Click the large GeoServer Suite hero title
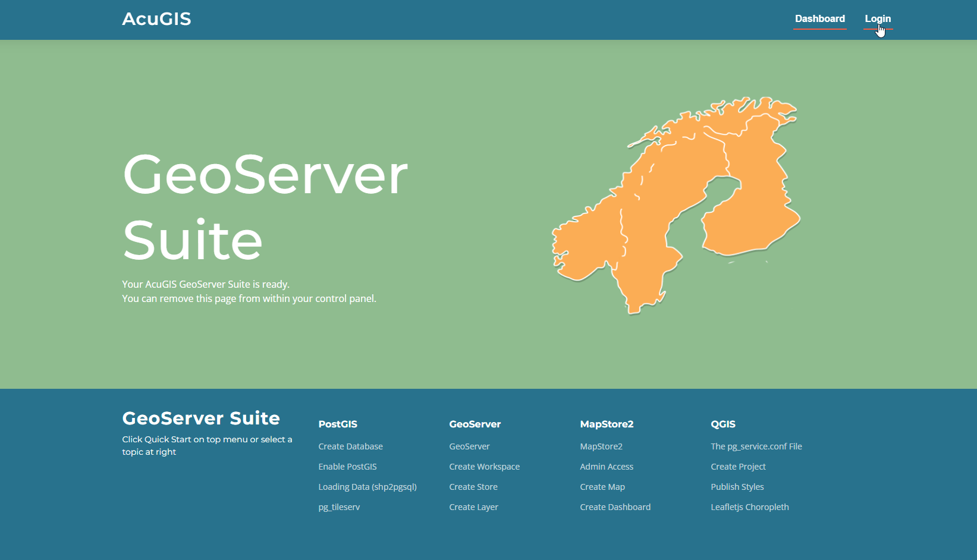The height and width of the screenshot is (560, 977). pos(265,207)
